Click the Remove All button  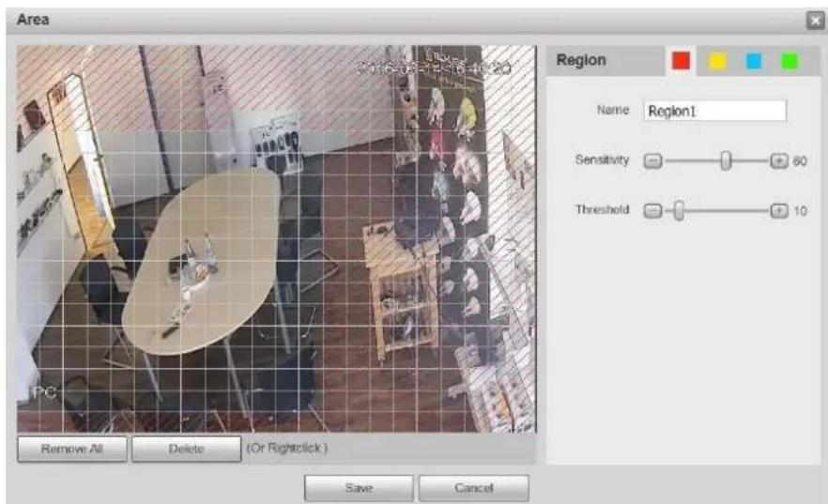(x=71, y=449)
